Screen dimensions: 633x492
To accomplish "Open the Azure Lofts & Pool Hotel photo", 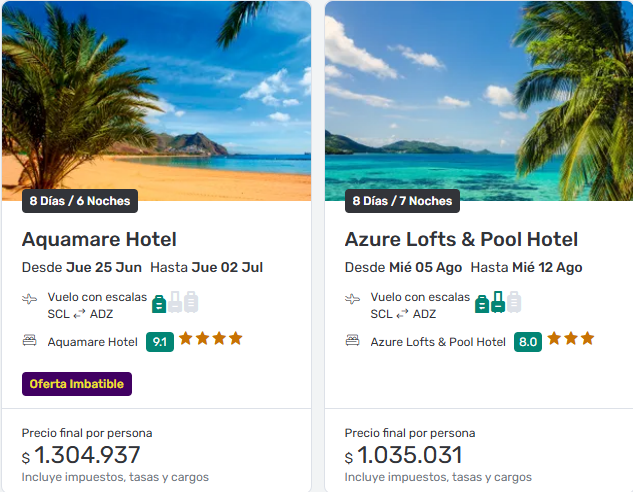I will coord(478,95).
